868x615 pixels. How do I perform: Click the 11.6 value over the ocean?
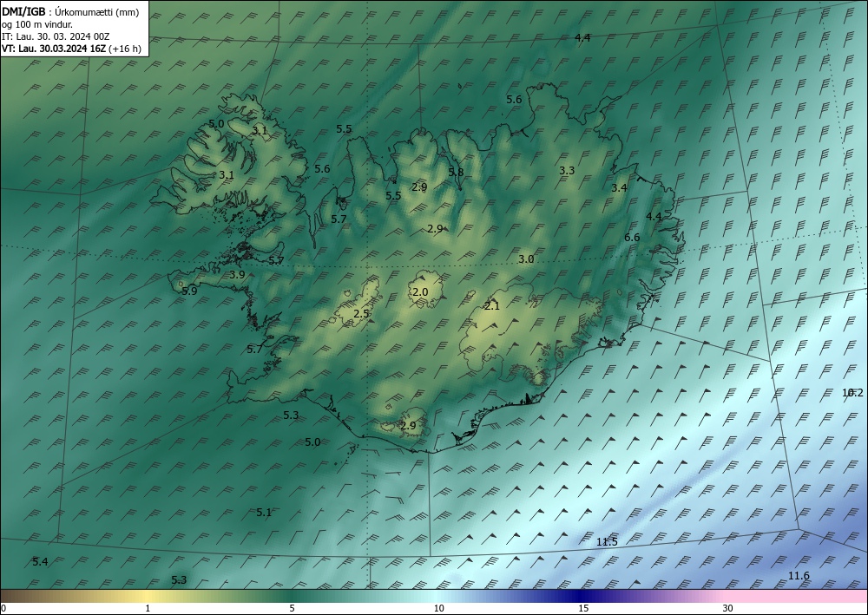pos(799,576)
